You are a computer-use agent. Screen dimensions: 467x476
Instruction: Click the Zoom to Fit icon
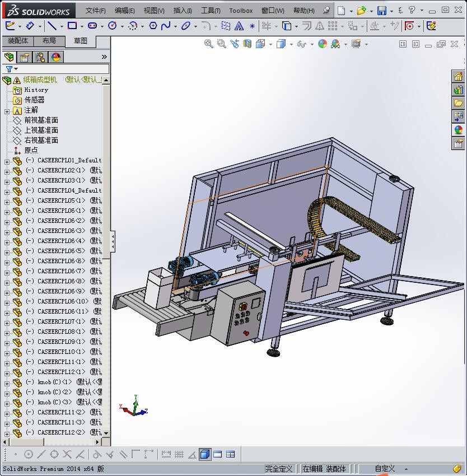click(209, 44)
